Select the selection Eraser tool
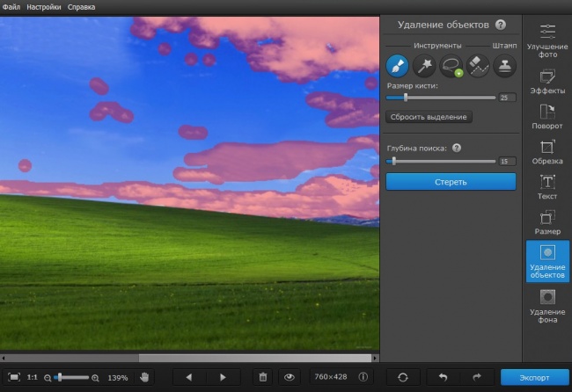The height and width of the screenshot is (392, 572). [478, 66]
